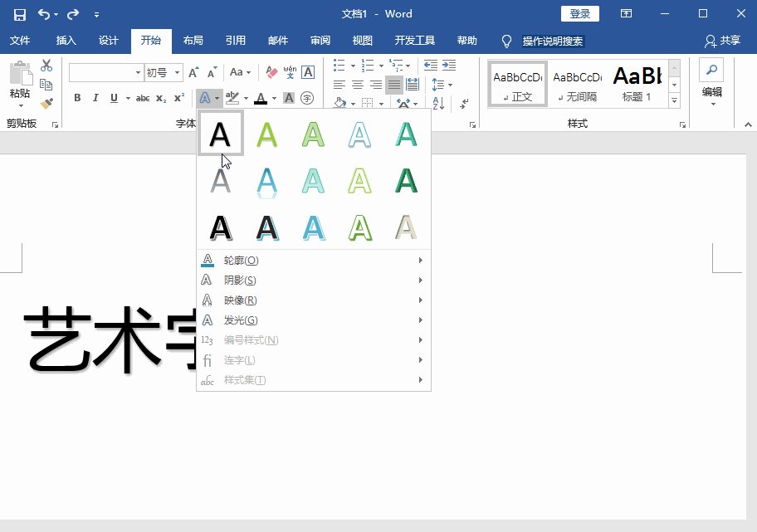Click the scissors Cut icon
The width and height of the screenshot is (757, 532).
47,64
